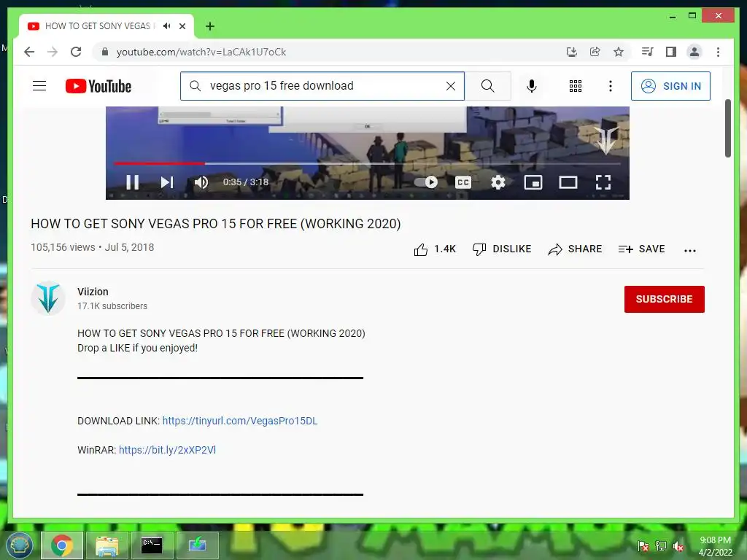Skip to the next video

[167, 182]
